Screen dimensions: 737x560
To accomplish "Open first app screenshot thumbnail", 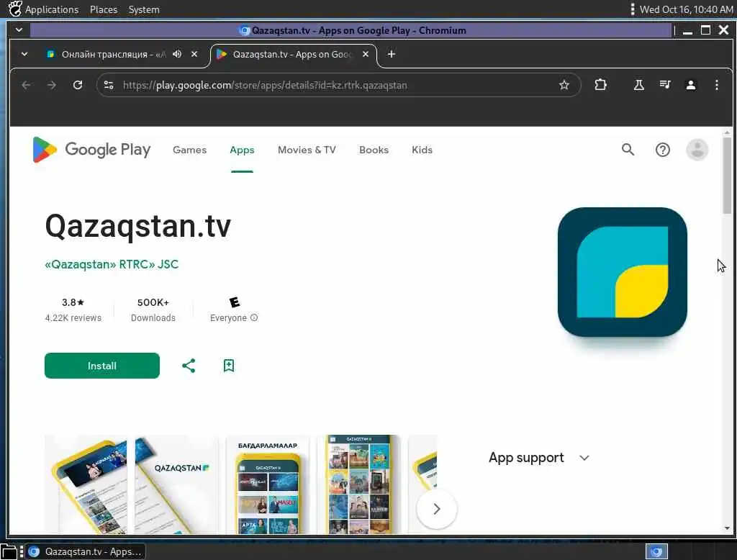I will (x=86, y=484).
